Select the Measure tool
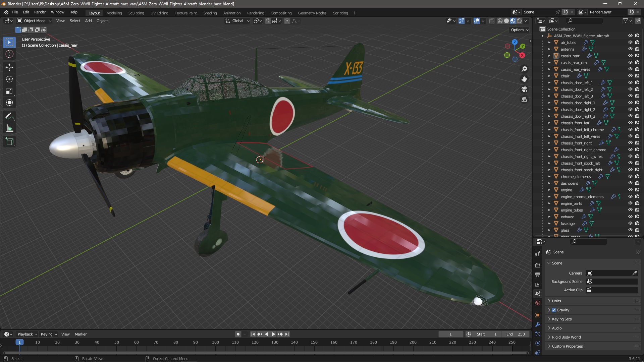 (x=9, y=128)
